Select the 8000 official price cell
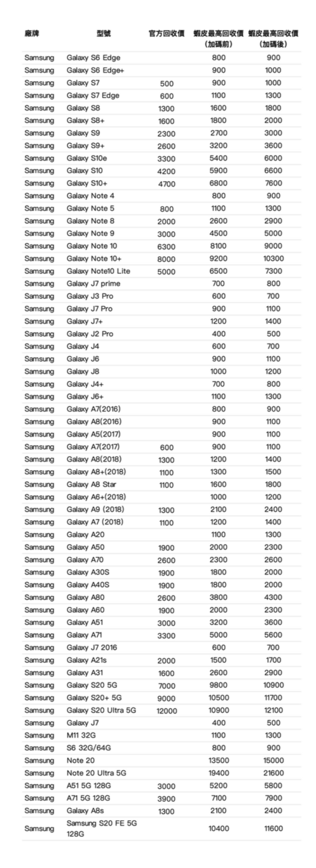Viewport: 316px width, 868px height. 166,259
